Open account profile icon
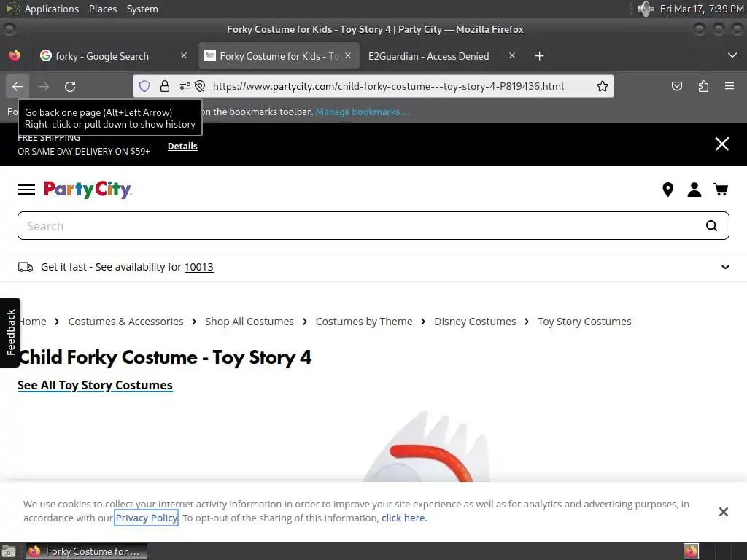 pyautogui.click(x=694, y=190)
